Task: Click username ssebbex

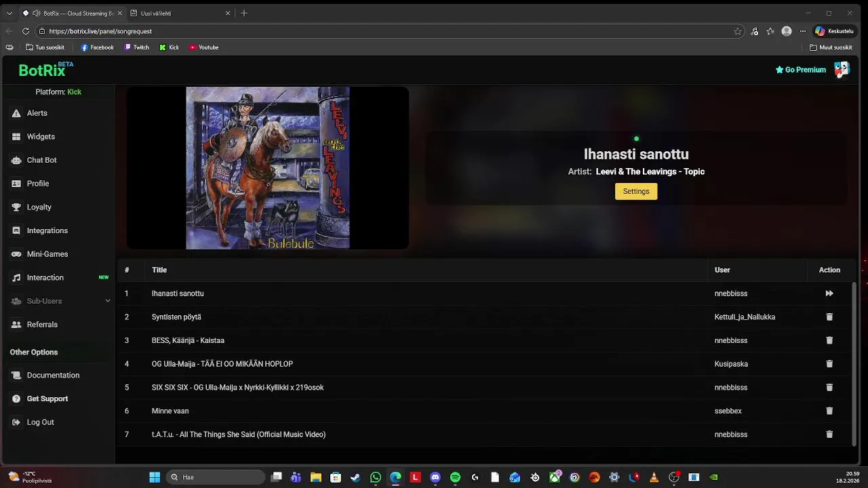Action: [x=728, y=411]
